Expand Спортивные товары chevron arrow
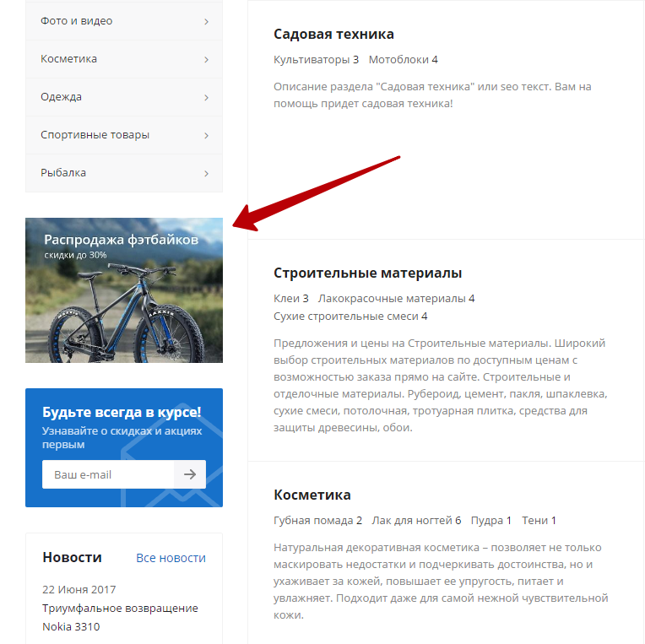Image resolution: width=645 pixels, height=644 pixels. (207, 135)
